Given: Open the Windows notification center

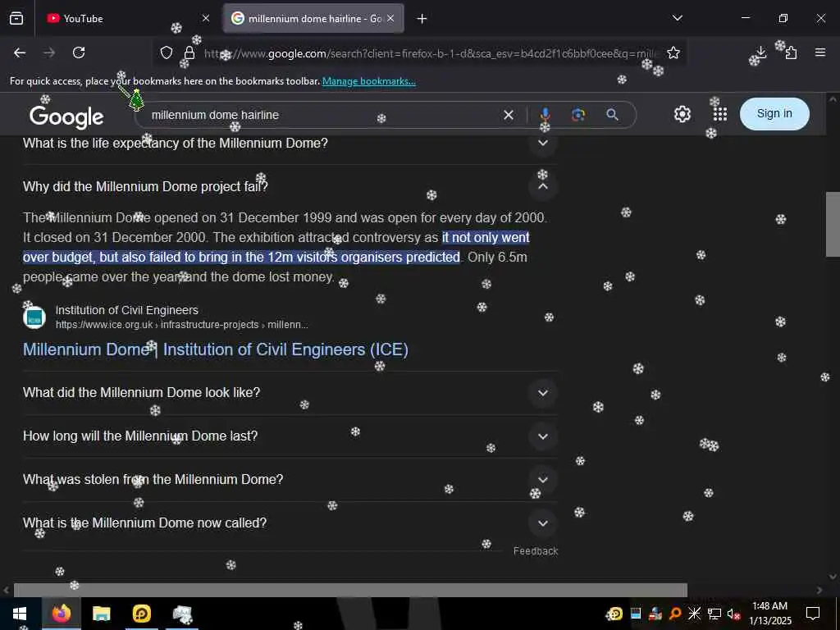Looking at the screenshot, I should coord(813,614).
